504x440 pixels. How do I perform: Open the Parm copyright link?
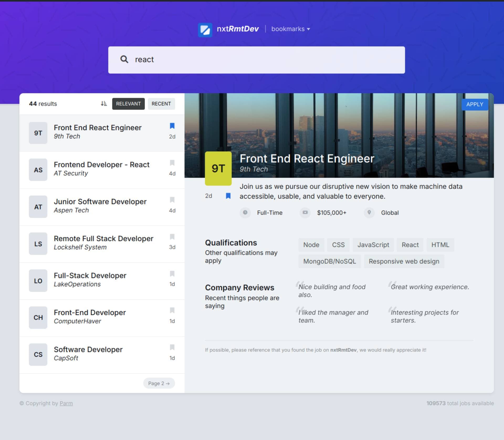pyautogui.click(x=66, y=403)
